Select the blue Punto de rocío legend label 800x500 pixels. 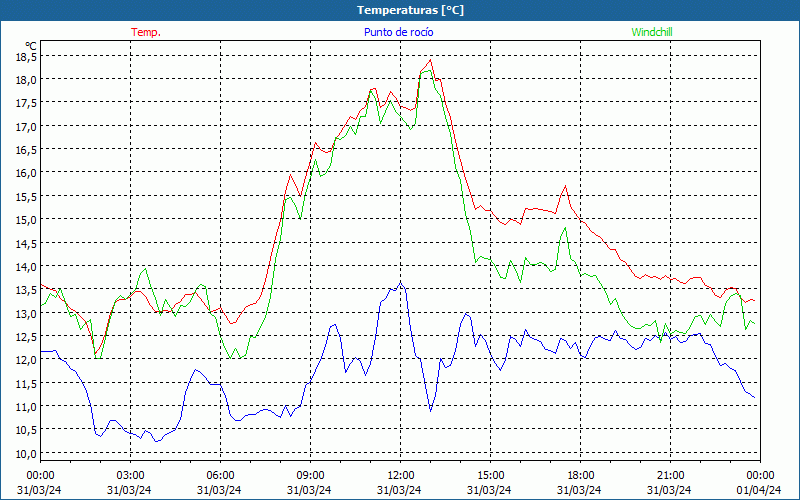click(x=398, y=32)
